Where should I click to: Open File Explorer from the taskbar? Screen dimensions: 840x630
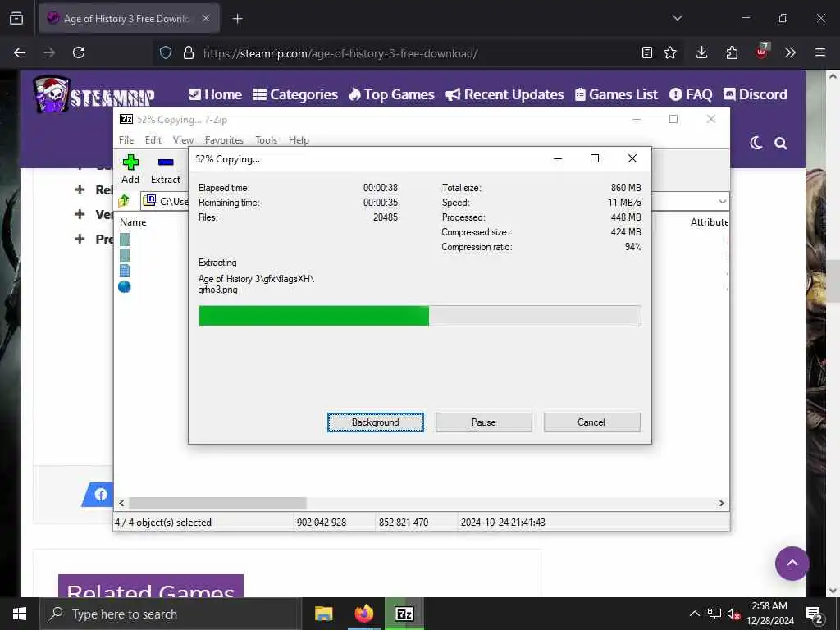tap(323, 614)
